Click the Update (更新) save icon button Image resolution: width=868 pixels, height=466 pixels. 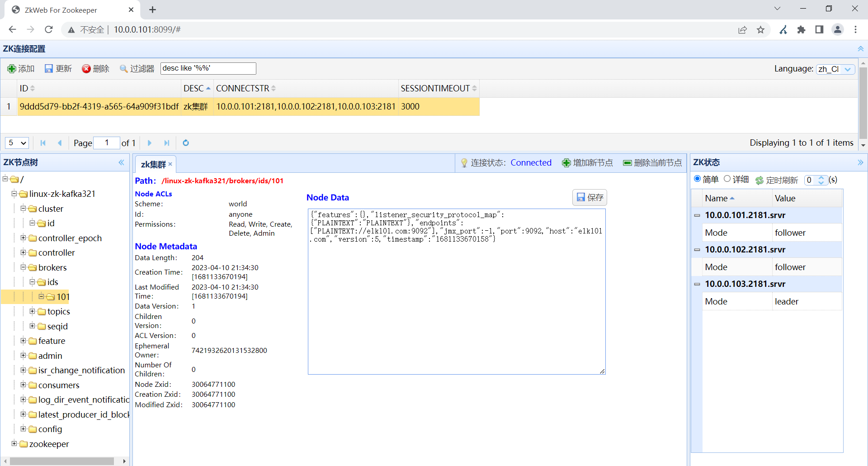point(58,68)
